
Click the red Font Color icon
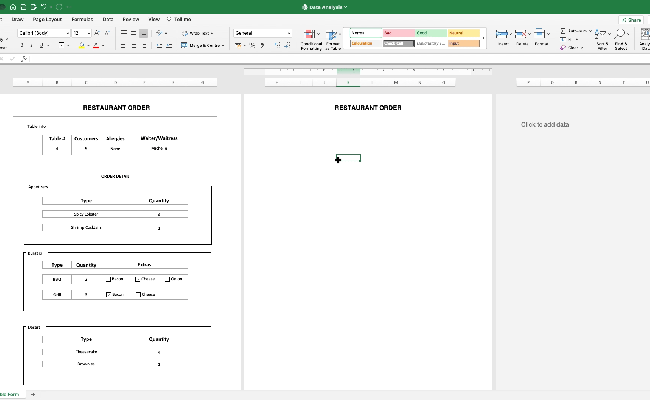click(96, 45)
